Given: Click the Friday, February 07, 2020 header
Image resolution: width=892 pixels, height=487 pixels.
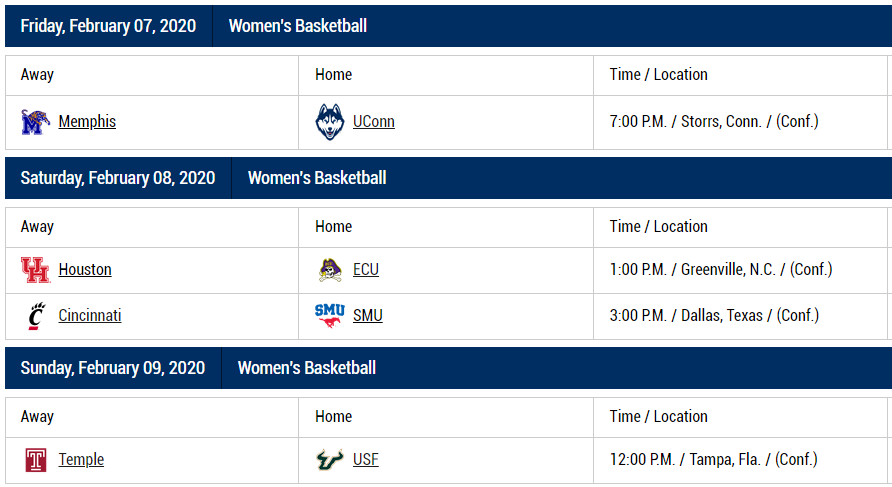Looking at the screenshot, I should [108, 26].
